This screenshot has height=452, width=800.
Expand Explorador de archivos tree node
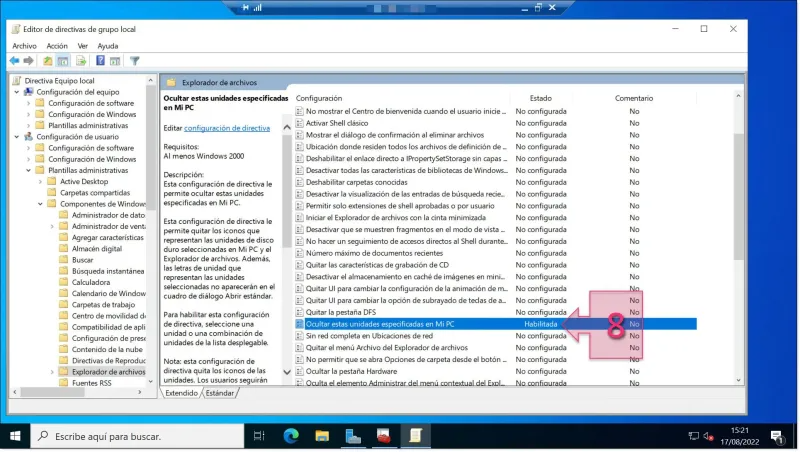[52, 372]
